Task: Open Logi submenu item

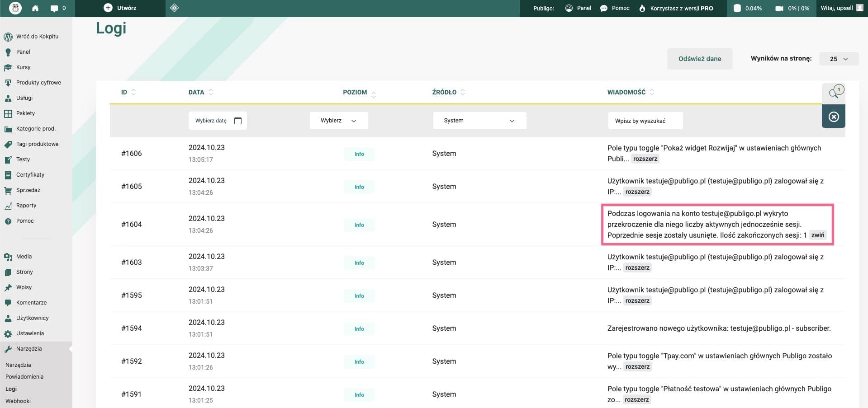Action: tap(11, 389)
